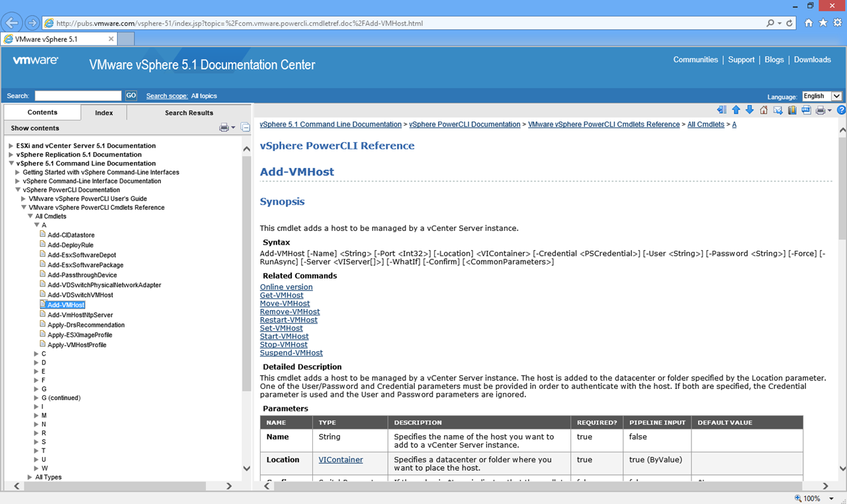Viewport: 847px width, 504px height.
Task: Click the Collapse All icon in contents pane
Action: pos(245,128)
